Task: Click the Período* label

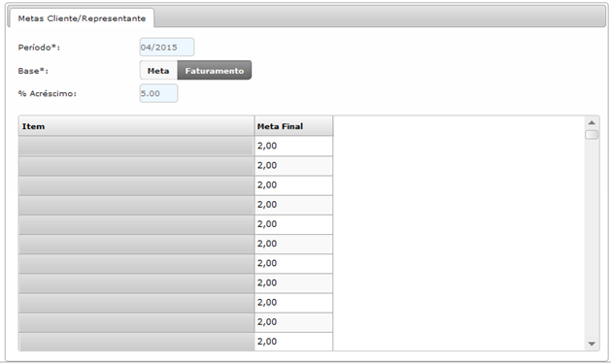Action: pos(39,48)
